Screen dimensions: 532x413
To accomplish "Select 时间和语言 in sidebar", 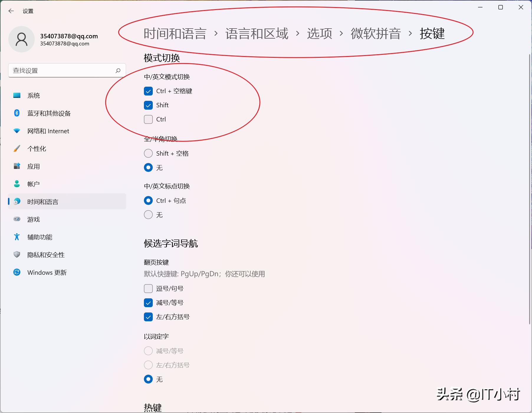I will pyautogui.click(x=67, y=201).
